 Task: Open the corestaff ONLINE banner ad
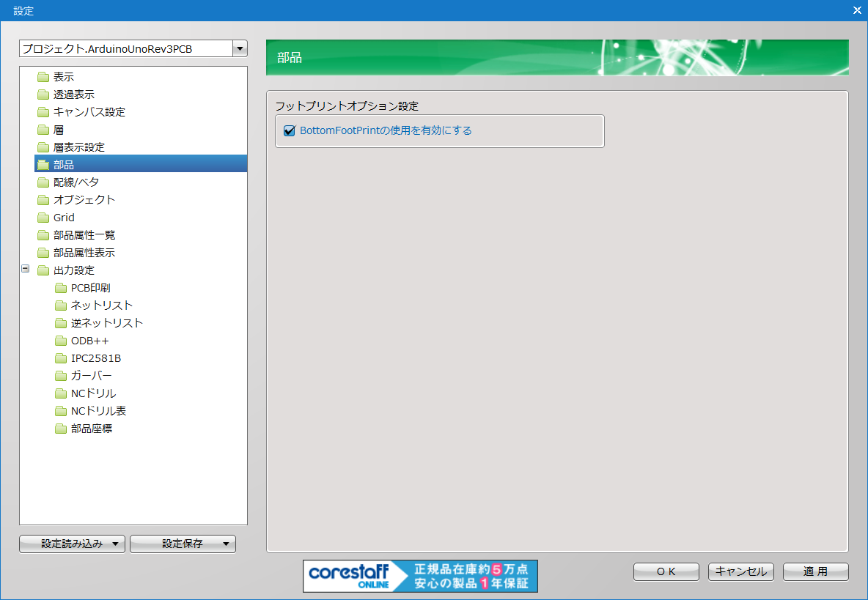[x=420, y=576]
